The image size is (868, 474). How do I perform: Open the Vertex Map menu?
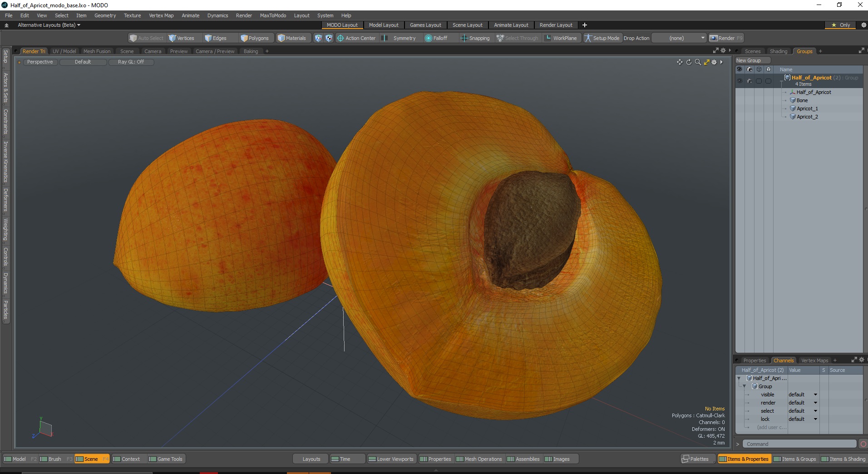[161, 15]
